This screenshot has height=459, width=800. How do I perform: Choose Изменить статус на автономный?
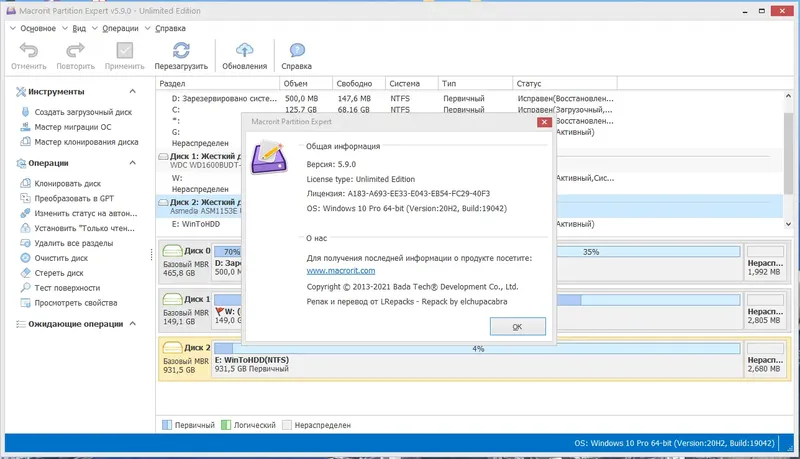[x=85, y=213]
